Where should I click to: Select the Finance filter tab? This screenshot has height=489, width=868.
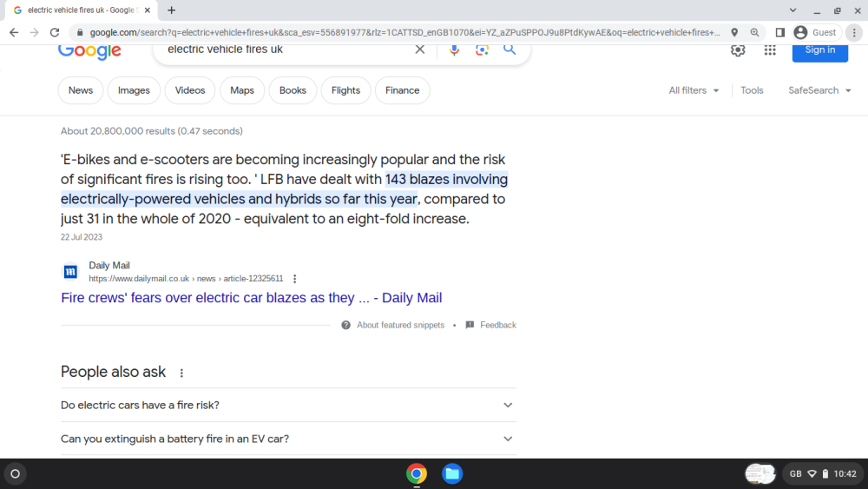pos(403,90)
